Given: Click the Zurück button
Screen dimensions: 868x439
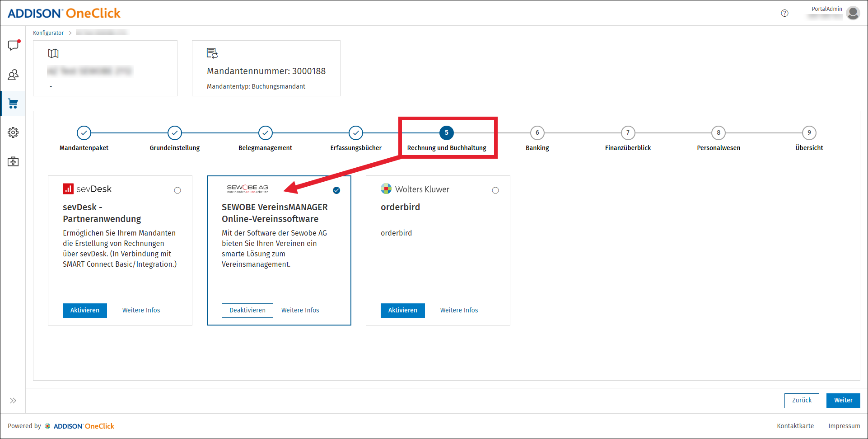Looking at the screenshot, I should click(x=802, y=401).
